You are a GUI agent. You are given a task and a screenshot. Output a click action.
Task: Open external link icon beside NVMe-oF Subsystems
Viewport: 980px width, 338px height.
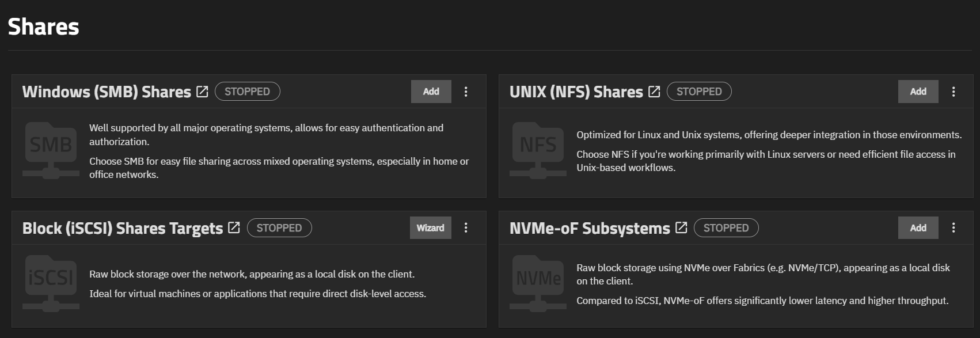pos(681,228)
